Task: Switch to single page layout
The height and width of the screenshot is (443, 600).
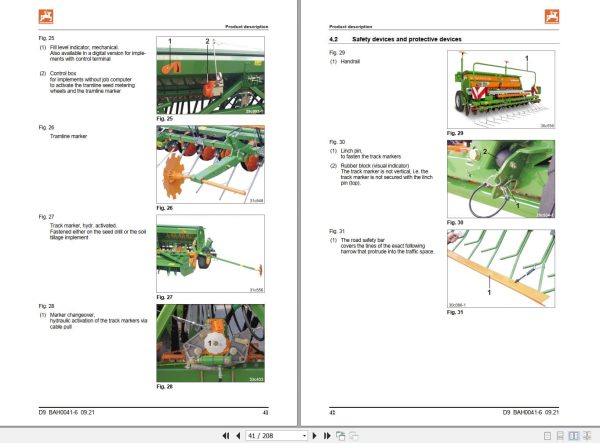Action: coord(548,436)
